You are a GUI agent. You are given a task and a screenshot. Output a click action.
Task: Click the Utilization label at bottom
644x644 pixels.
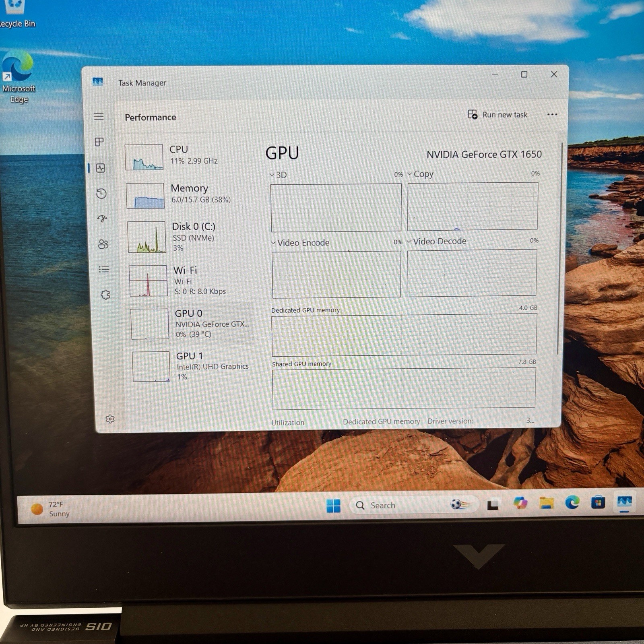288,423
